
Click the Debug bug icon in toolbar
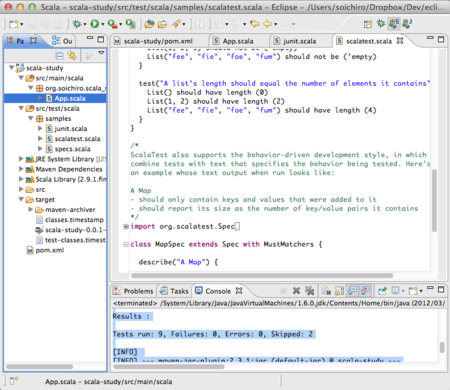(x=77, y=24)
